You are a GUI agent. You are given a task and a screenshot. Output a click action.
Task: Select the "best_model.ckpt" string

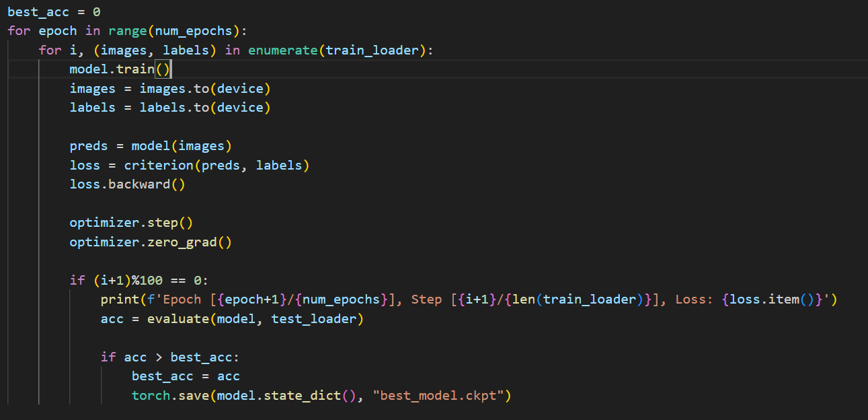(440, 395)
